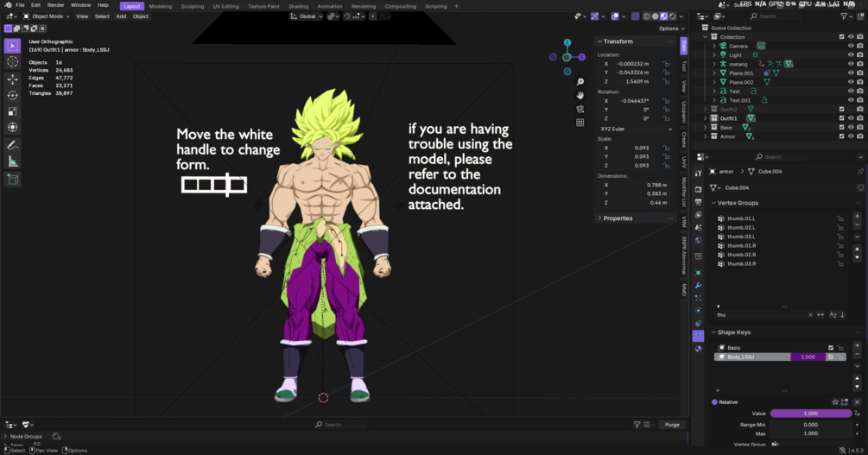868x455 pixels.
Task: Click the outliner Search field
Action: pos(775,16)
